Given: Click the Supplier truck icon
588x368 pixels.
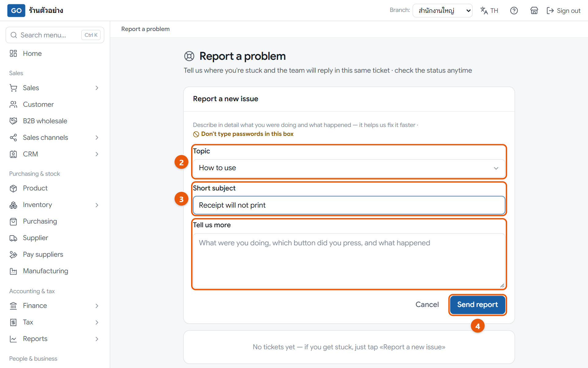Looking at the screenshot, I should point(13,238).
